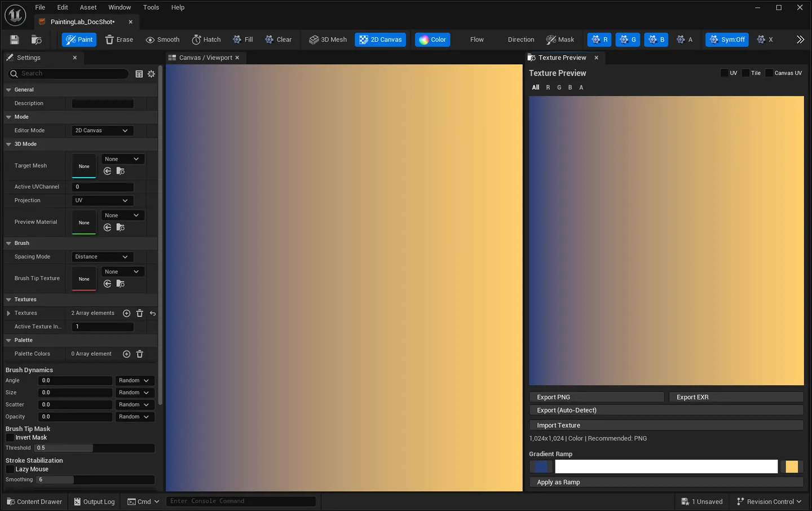The height and width of the screenshot is (511, 812).
Task: Check Invert Mask option
Action: coord(10,438)
